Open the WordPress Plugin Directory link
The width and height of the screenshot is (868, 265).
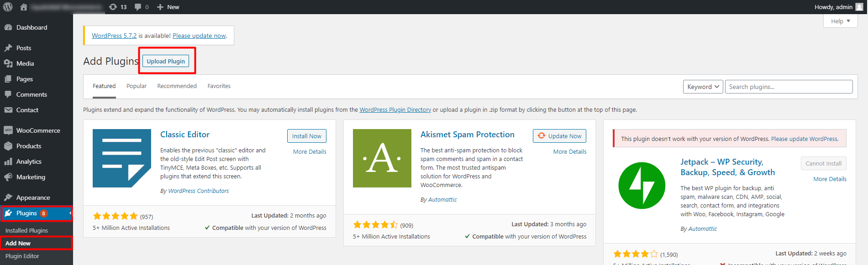click(x=395, y=110)
